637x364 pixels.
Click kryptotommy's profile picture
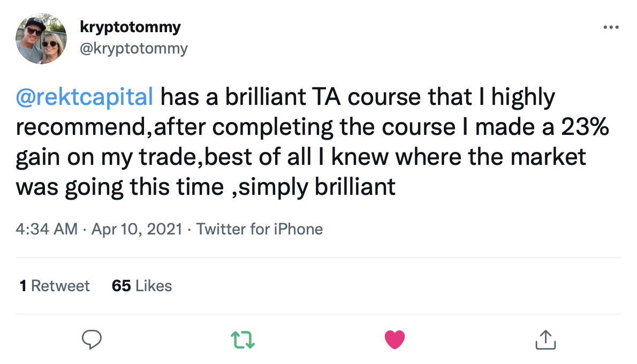[x=41, y=39]
